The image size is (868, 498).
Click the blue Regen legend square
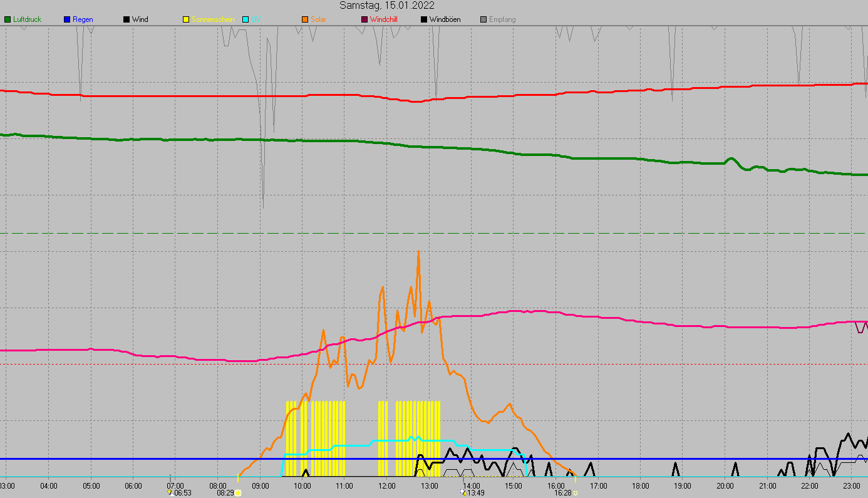[67, 19]
